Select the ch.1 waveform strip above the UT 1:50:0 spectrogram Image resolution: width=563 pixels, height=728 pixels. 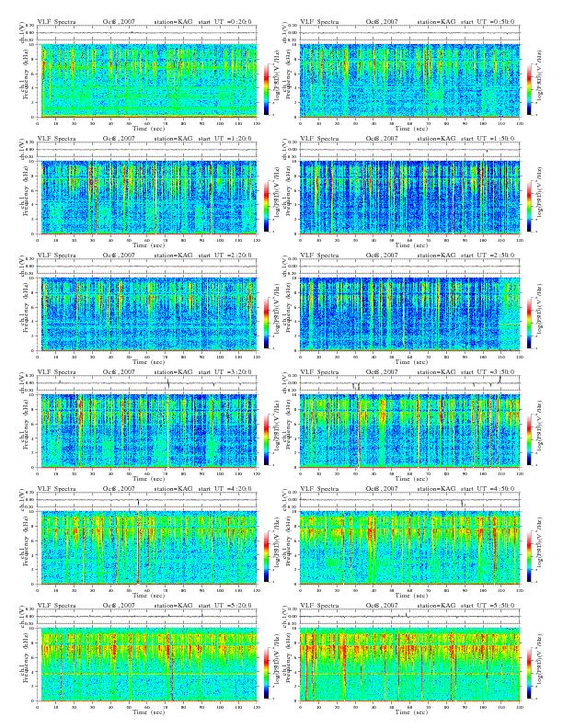(x=409, y=150)
